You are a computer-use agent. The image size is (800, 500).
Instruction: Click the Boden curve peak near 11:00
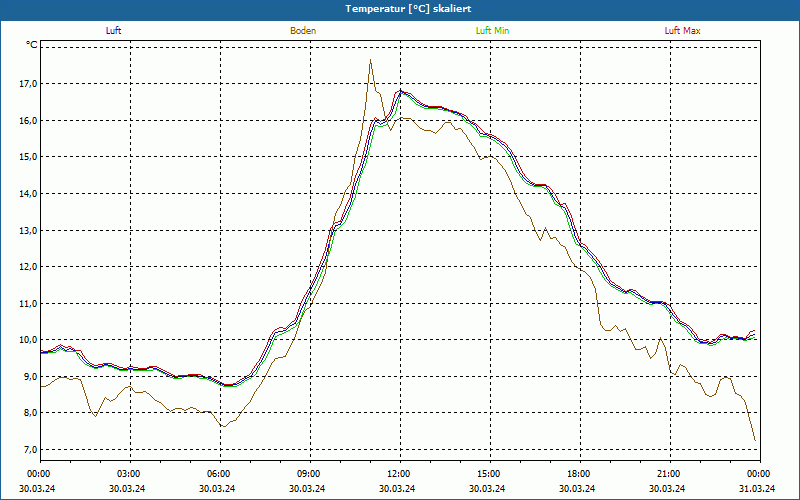370,60
